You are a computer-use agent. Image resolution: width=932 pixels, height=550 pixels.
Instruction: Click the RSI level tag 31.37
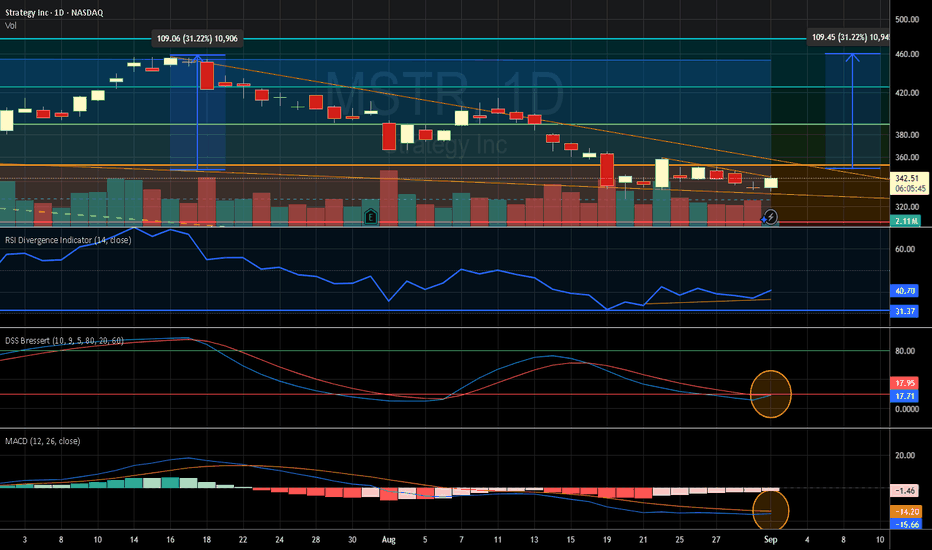(x=905, y=312)
